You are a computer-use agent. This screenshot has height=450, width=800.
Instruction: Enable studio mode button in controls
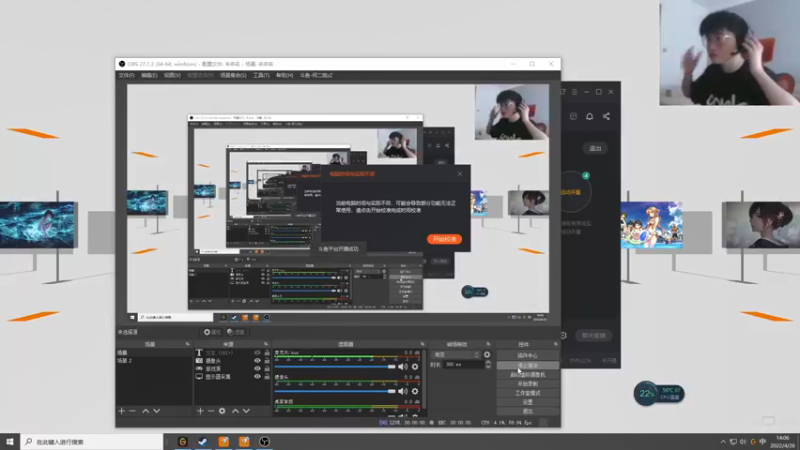coord(528,393)
